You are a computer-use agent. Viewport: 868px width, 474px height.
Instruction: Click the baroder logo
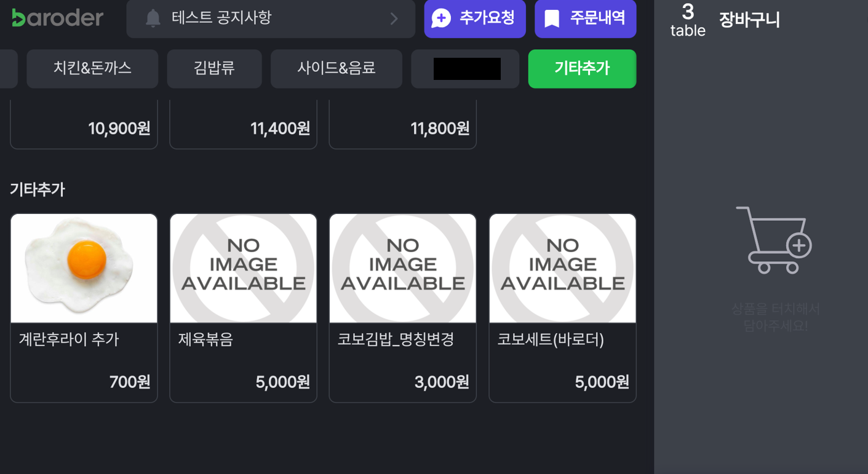click(x=57, y=18)
